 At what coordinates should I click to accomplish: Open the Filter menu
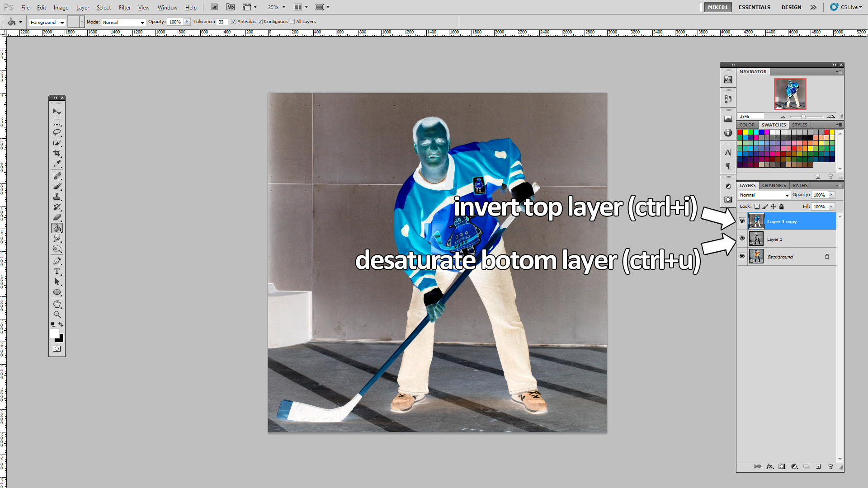coord(124,7)
